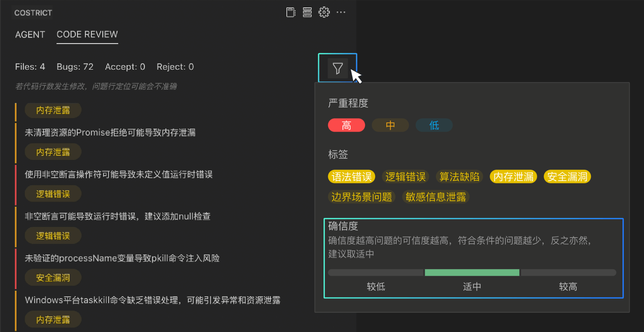644x332 pixels.
Task: Open the filter funnel icon
Action: [x=337, y=68]
